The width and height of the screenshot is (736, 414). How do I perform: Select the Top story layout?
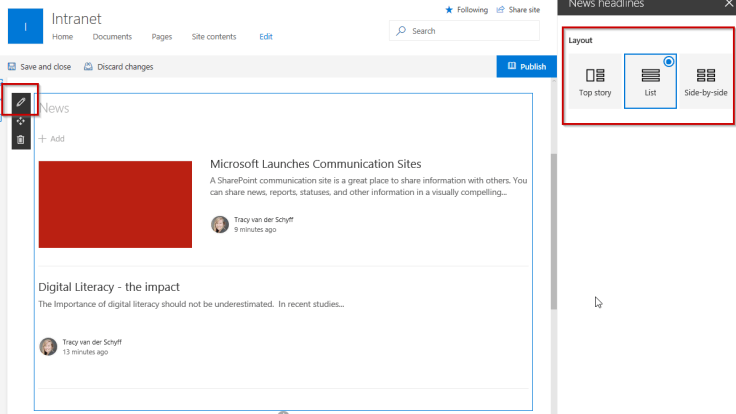[x=595, y=81]
